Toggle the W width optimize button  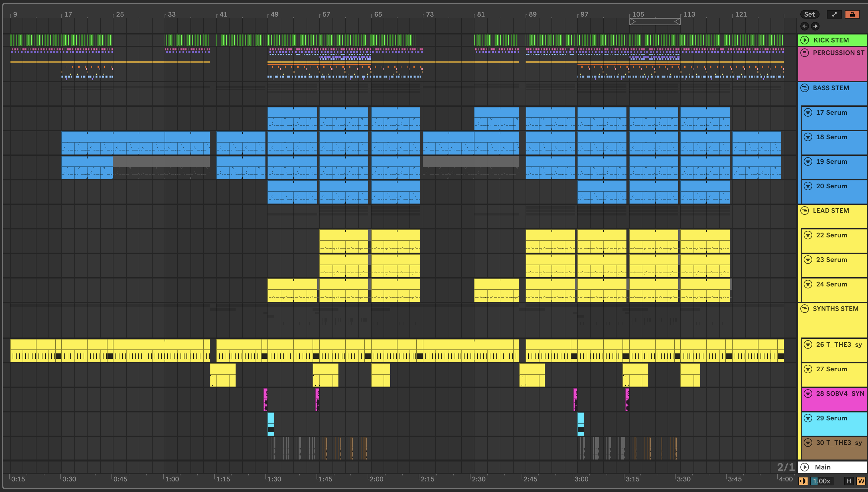pyautogui.click(x=861, y=481)
